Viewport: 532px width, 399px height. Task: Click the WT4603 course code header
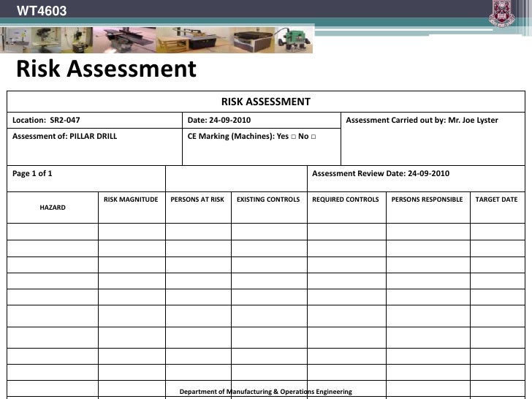point(42,11)
